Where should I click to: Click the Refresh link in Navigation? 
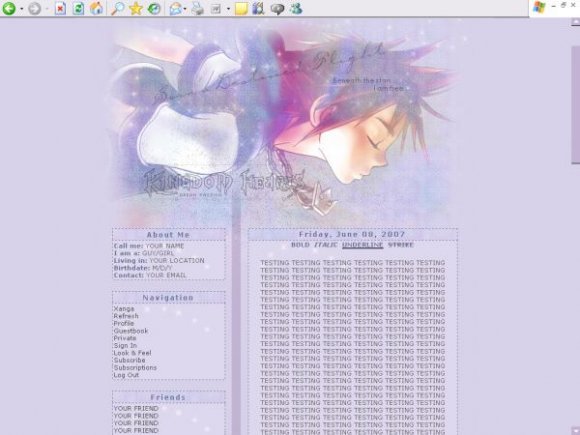tap(126, 316)
